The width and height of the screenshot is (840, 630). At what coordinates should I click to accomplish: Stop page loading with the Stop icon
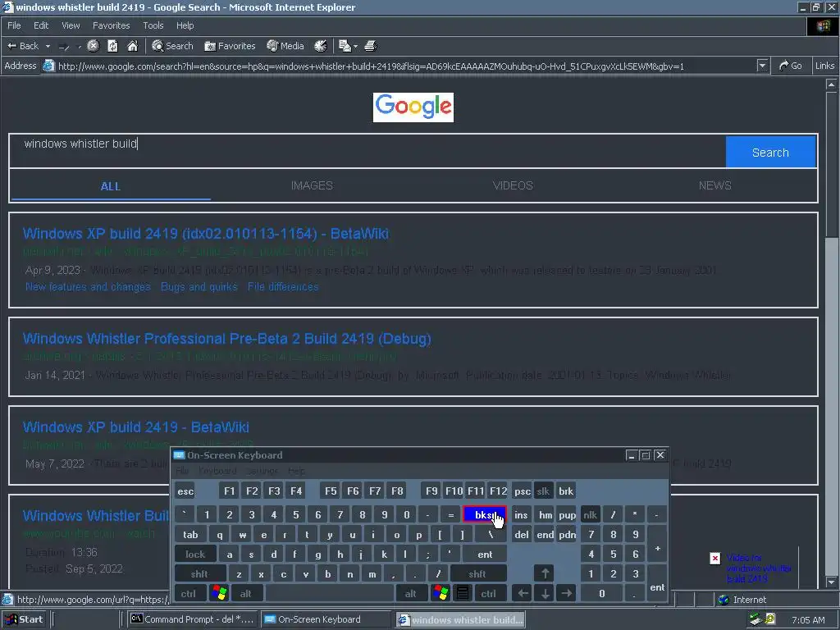[x=94, y=46]
